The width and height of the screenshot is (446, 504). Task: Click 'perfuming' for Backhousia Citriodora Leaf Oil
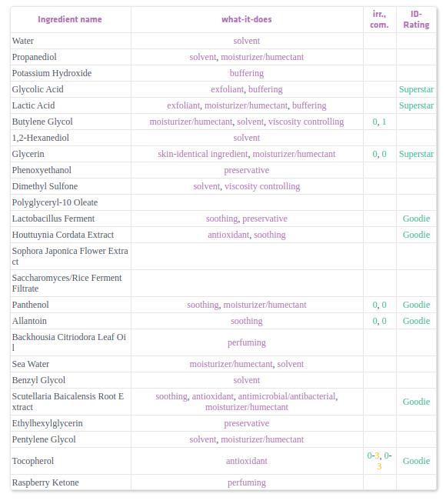coord(247,342)
